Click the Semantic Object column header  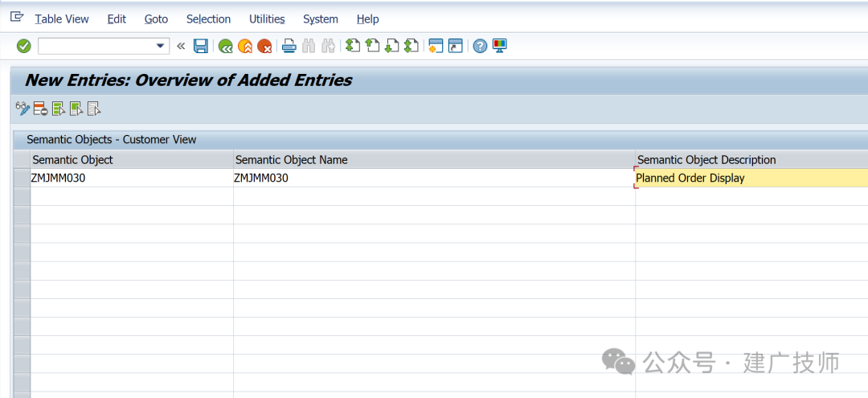click(132, 159)
